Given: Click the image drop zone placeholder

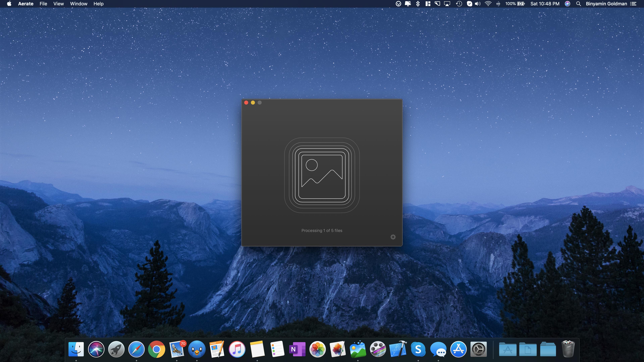Looking at the screenshot, I should pos(322,175).
